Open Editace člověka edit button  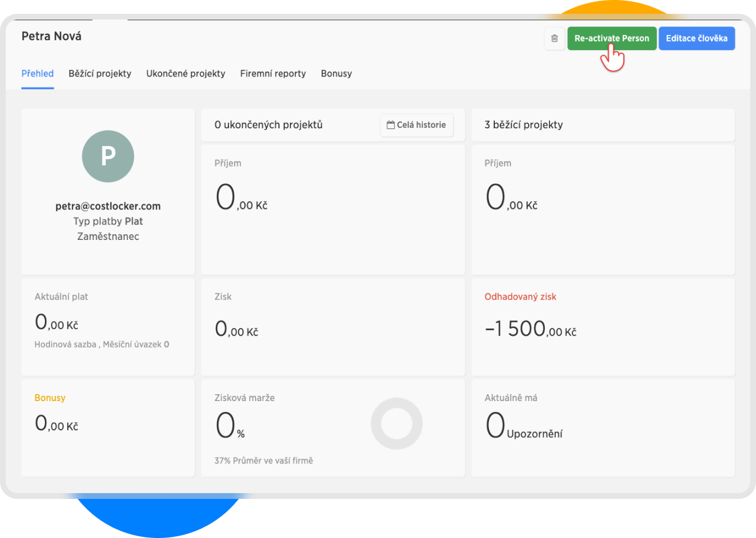point(696,39)
